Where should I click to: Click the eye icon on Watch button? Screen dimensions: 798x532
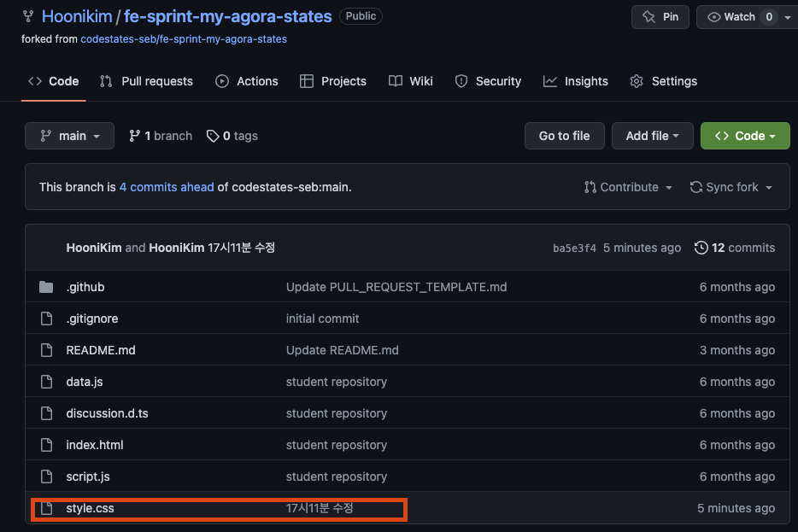pos(714,17)
